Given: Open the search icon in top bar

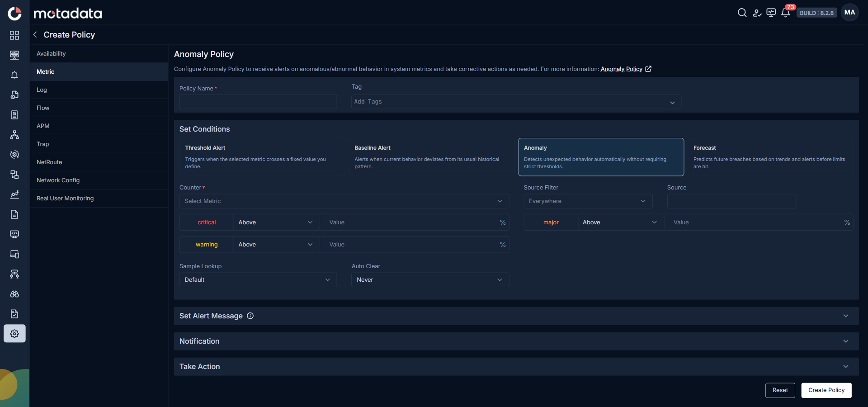Looking at the screenshot, I should pyautogui.click(x=742, y=13).
